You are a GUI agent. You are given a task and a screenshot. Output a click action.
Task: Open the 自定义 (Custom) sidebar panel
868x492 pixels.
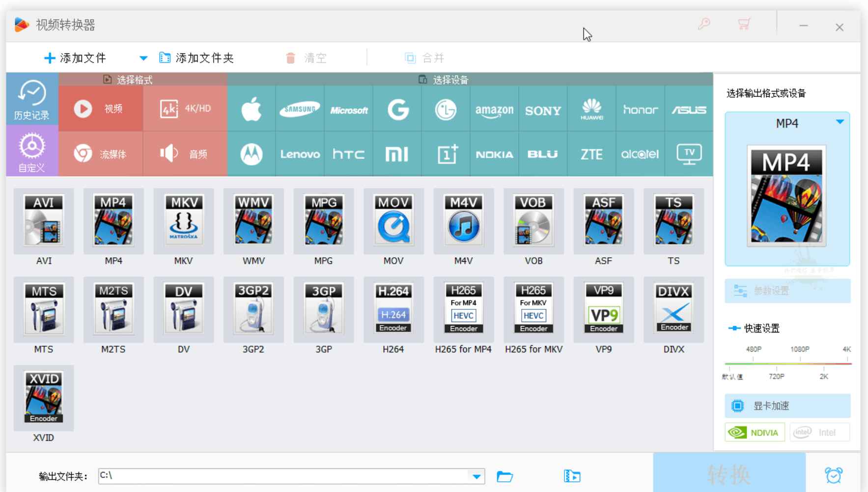(x=31, y=151)
